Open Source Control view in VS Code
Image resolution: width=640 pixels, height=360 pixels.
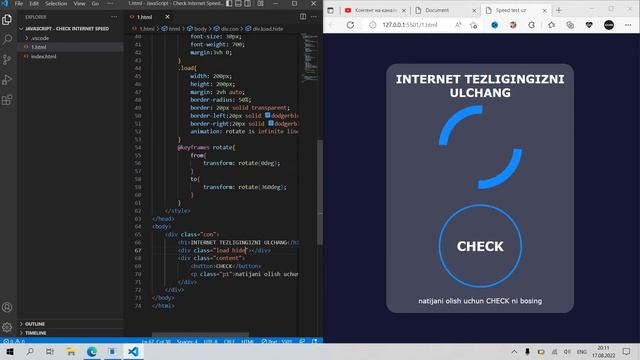[7, 60]
